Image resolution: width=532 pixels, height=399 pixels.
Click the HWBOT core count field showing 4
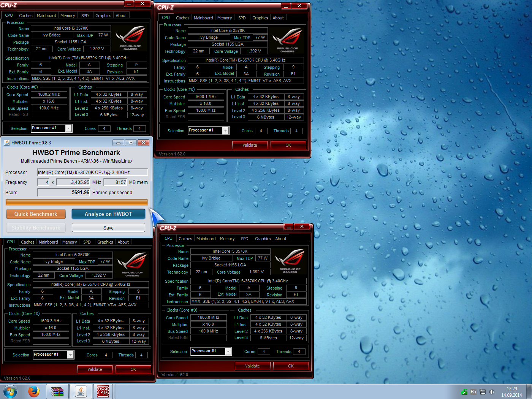[x=43, y=182]
